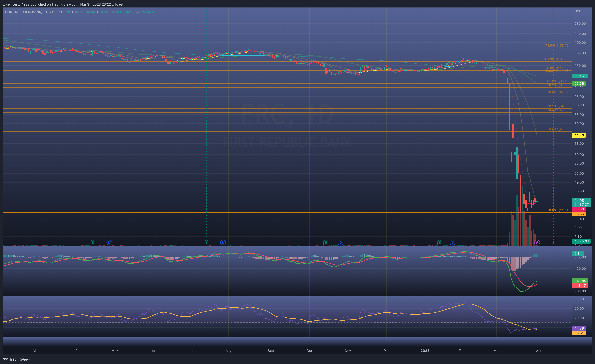Viewport: 595px width, 364px height.
Task: Click the Fib label 23.60%(43.96)
Action: (558, 129)
